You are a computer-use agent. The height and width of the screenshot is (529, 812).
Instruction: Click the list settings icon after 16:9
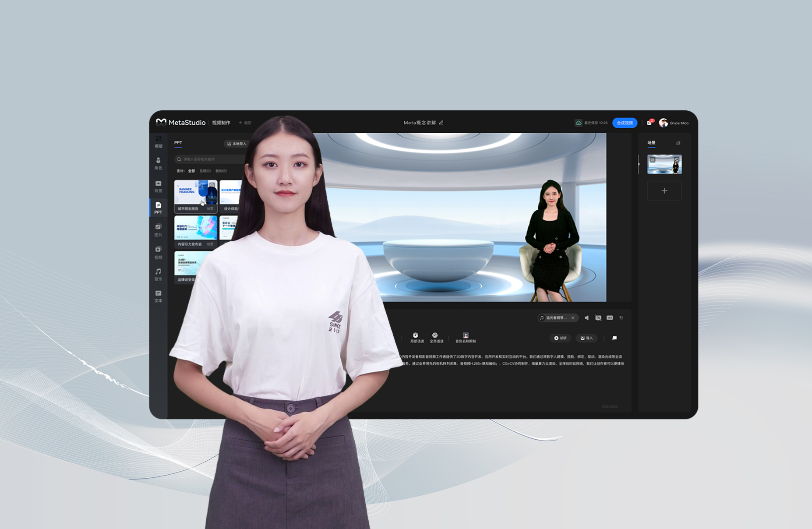(x=621, y=318)
